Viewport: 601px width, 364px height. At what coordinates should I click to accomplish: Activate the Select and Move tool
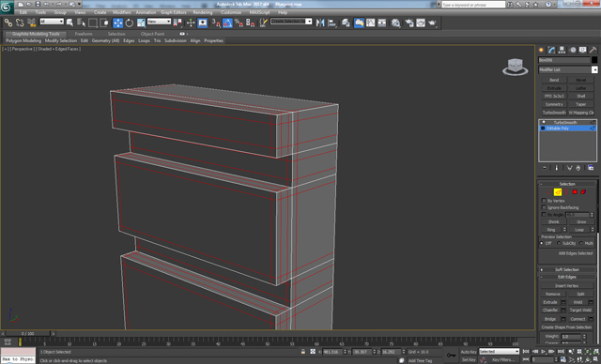coord(118,23)
